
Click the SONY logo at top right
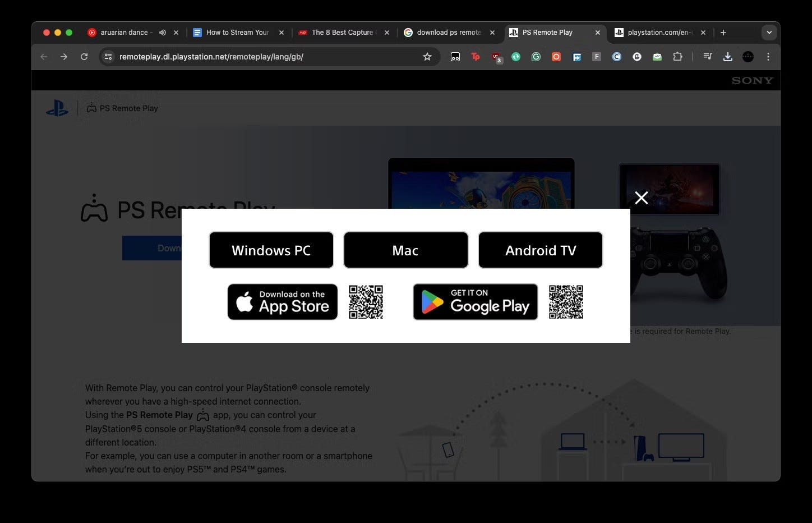tap(751, 80)
